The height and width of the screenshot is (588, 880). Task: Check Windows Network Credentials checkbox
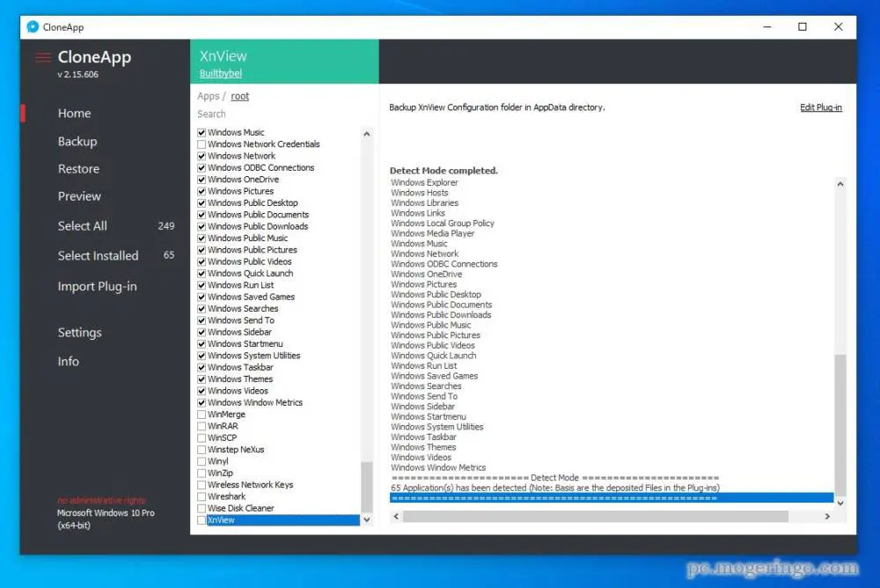(202, 144)
